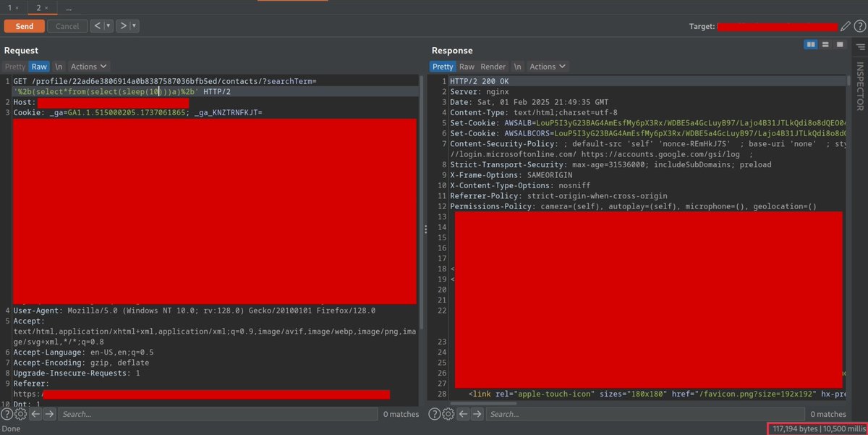Open the Actions dropdown in the Request panel

tap(85, 66)
